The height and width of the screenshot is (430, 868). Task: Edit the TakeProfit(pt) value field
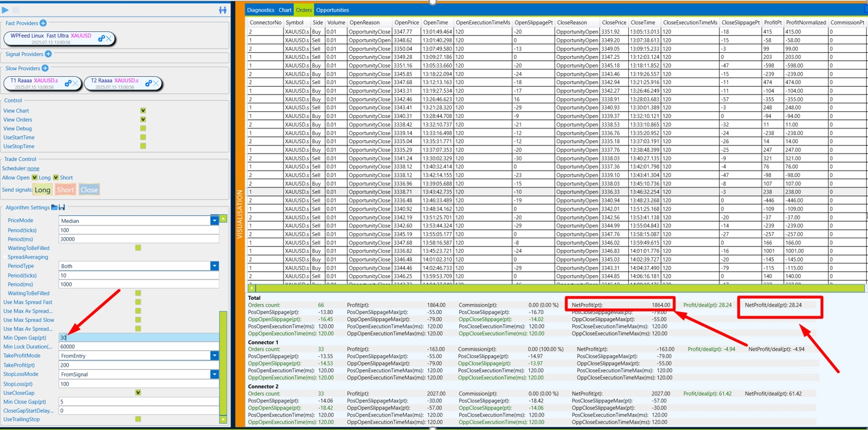point(139,365)
